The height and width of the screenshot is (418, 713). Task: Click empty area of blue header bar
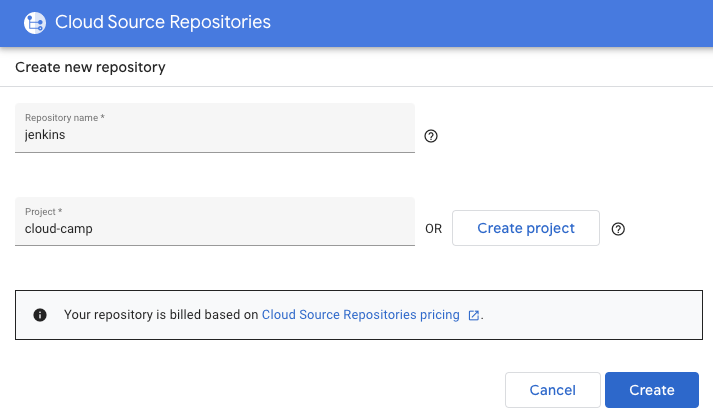(500, 22)
